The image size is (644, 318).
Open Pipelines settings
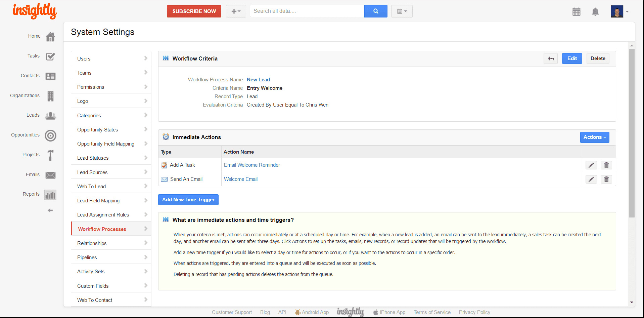click(x=111, y=257)
